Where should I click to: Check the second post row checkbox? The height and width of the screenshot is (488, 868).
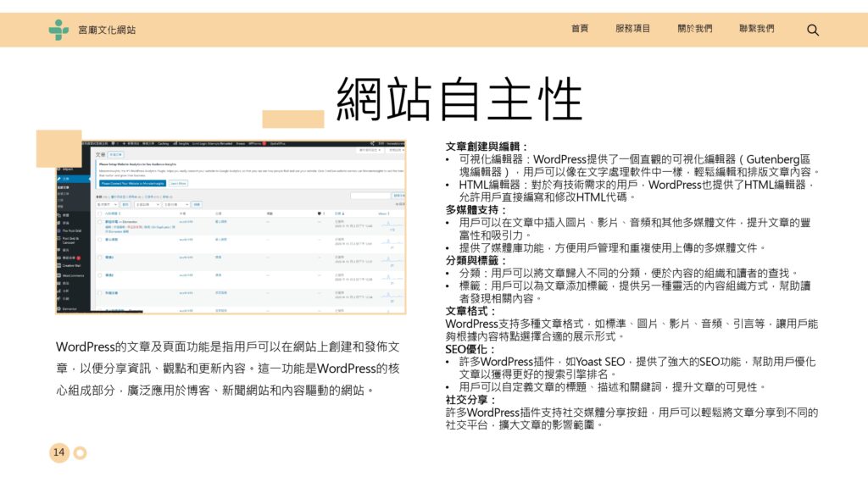coord(100,240)
